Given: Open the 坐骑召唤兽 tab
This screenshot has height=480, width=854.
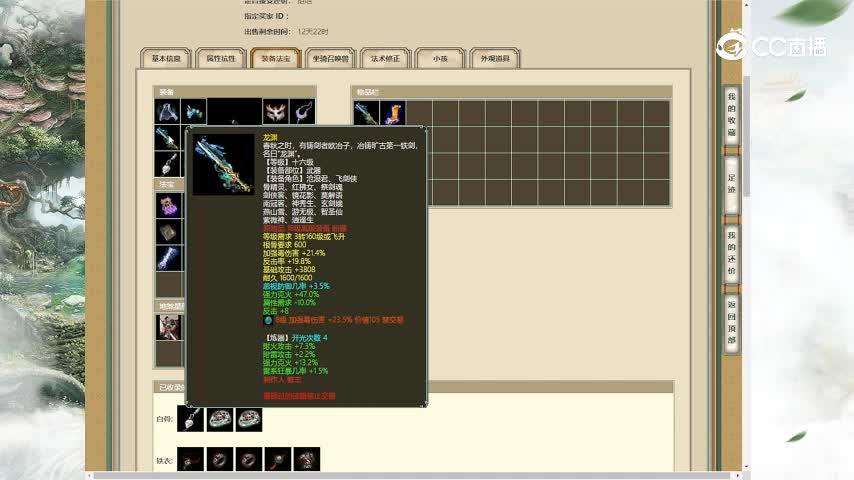Looking at the screenshot, I should pyautogui.click(x=331, y=58).
